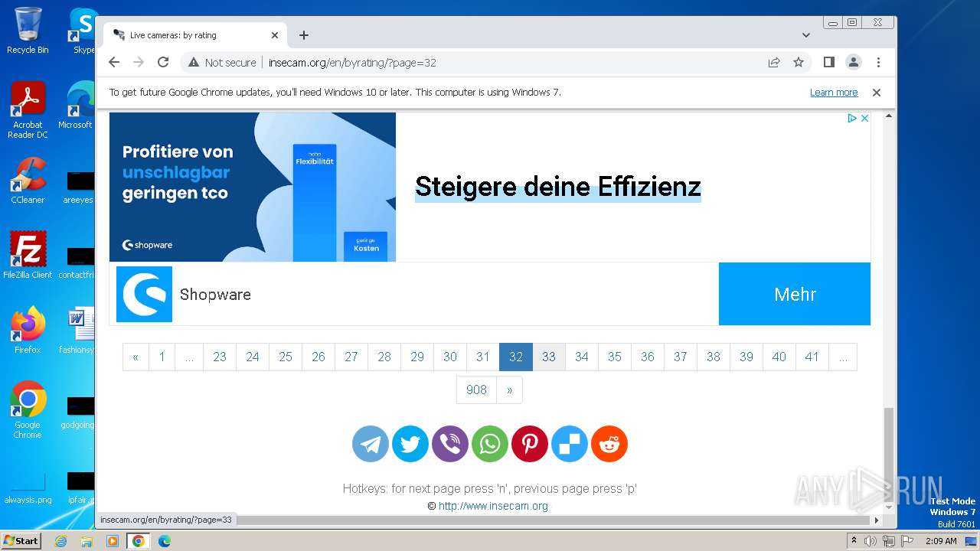Click Internet Explorer in taskbar

point(60,541)
